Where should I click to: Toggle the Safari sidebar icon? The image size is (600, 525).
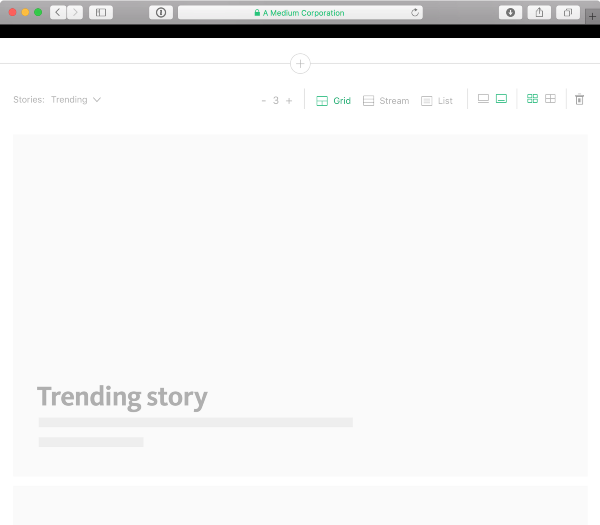(100, 13)
